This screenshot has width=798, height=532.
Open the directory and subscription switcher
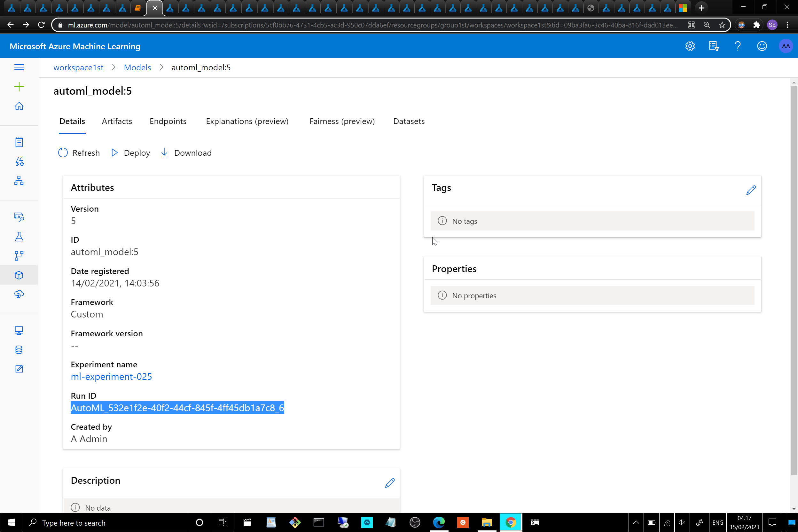[714, 46]
